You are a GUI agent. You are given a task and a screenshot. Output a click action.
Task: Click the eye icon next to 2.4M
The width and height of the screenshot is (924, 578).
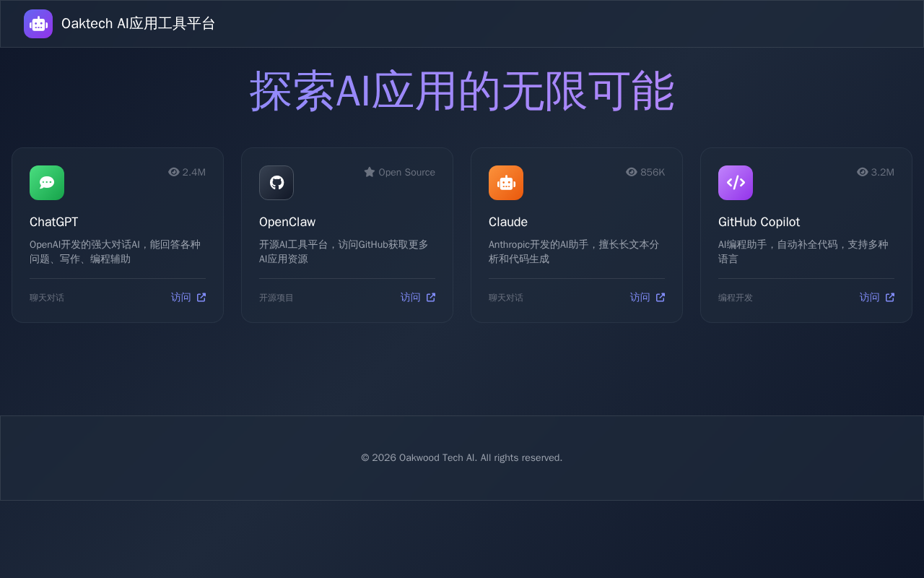(174, 172)
